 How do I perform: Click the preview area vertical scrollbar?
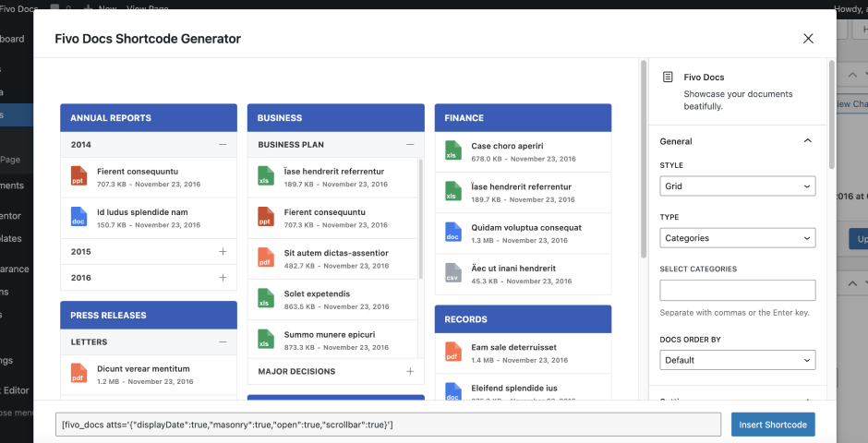[x=644, y=160]
